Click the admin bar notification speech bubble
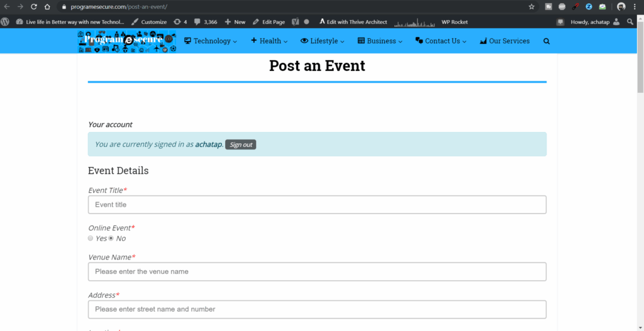This screenshot has width=644, height=331. tap(560, 22)
